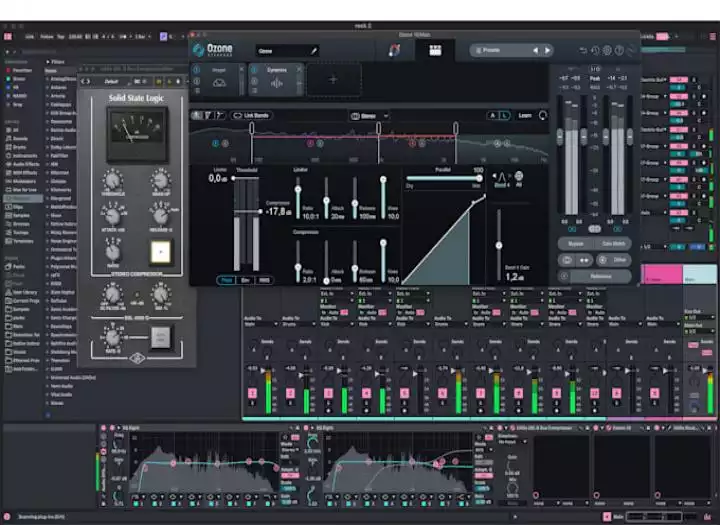Viewport: 720px width, 525px height.
Task: Click the Gain Match button
Action: click(x=613, y=243)
